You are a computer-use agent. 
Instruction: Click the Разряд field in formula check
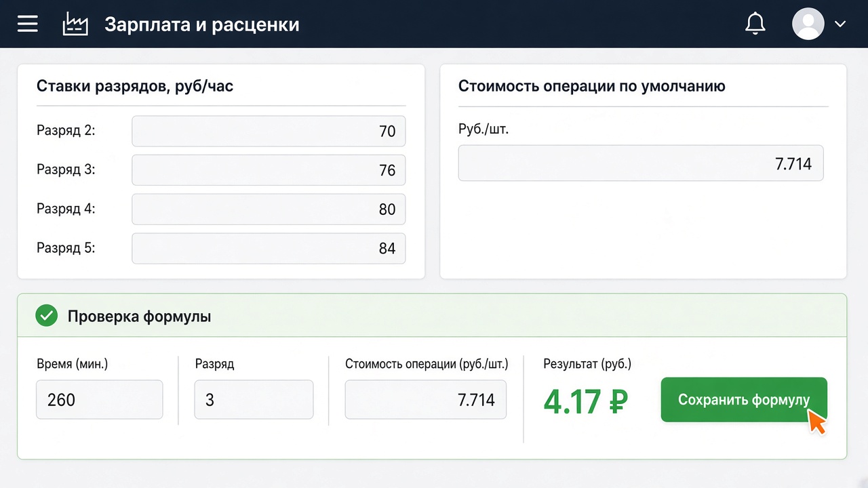254,399
